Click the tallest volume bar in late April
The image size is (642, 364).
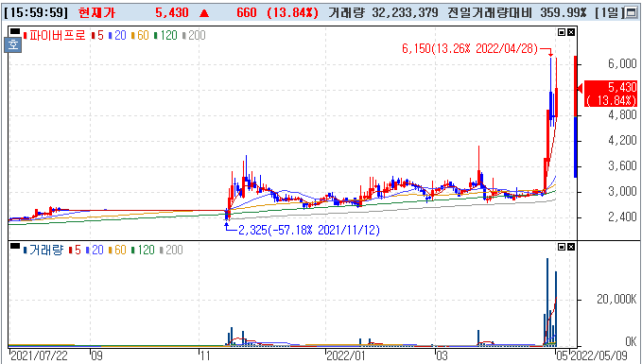pyautogui.click(x=547, y=303)
